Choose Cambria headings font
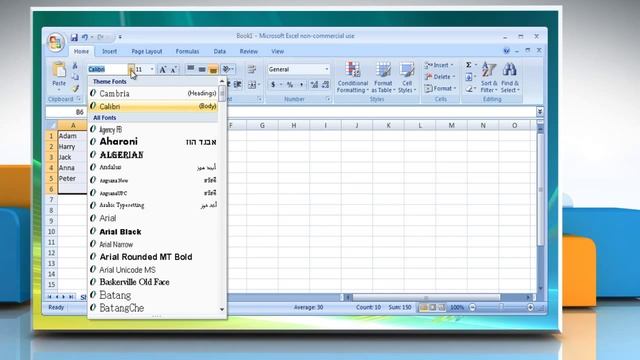Viewport: 640px width, 360px height. coord(153,93)
